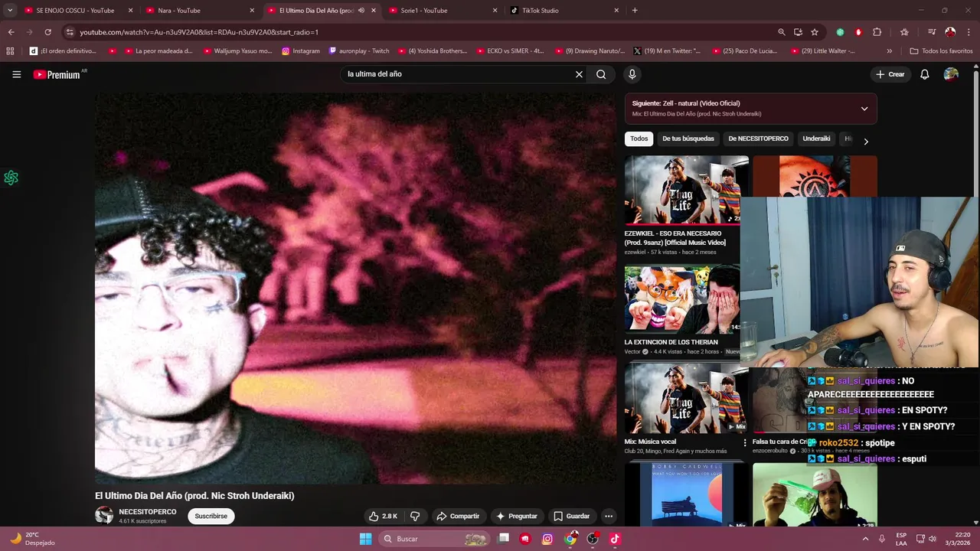Screen dimensions: 980x551
Task: Run search with the magnifier button
Action: [601, 74]
